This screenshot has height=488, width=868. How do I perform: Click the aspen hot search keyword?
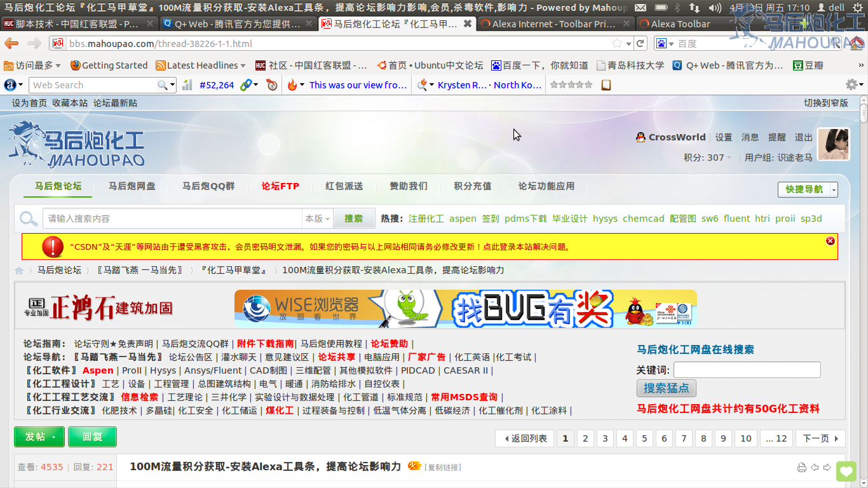[463, 219]
